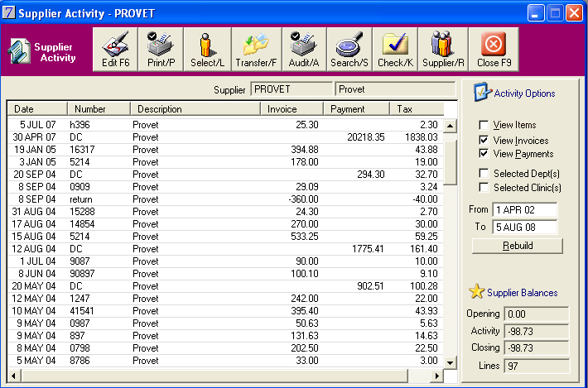Sort by the Date column header

[37, 109]
